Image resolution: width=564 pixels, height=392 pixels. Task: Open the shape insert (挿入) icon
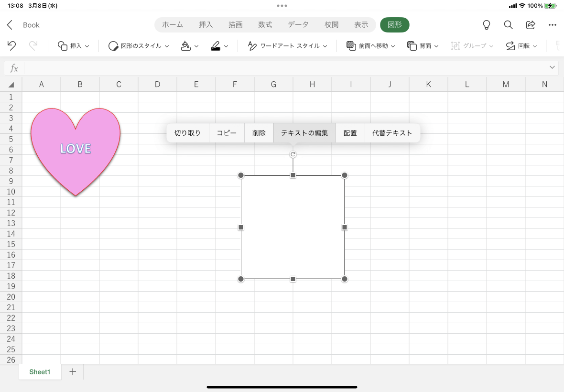tap(63, 46)
